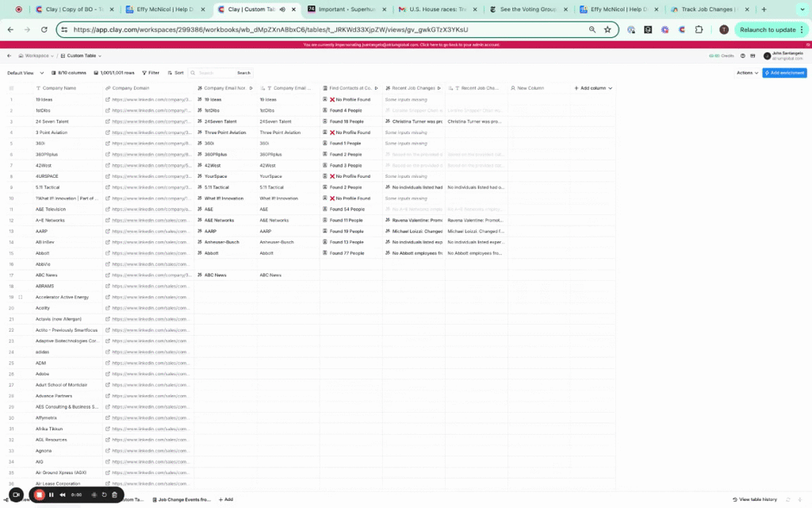Open the Actions dropdown menu
Viewport: 812px width, 508px height.
746,72
